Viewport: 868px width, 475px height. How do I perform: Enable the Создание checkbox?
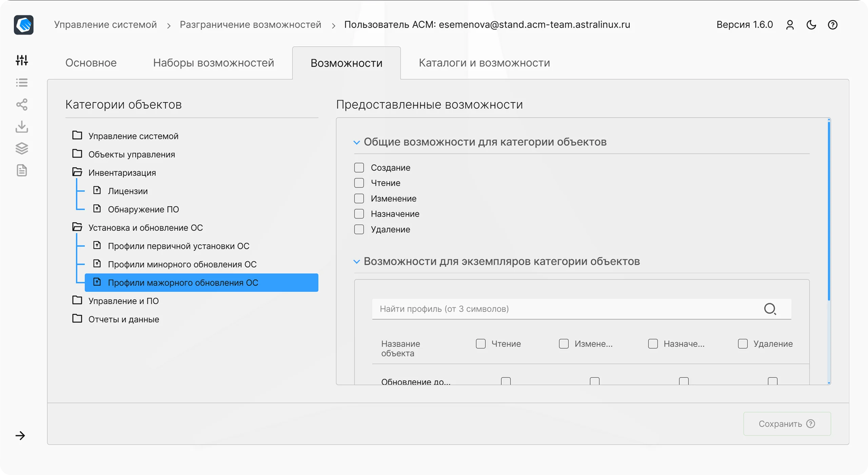point(359,168)
